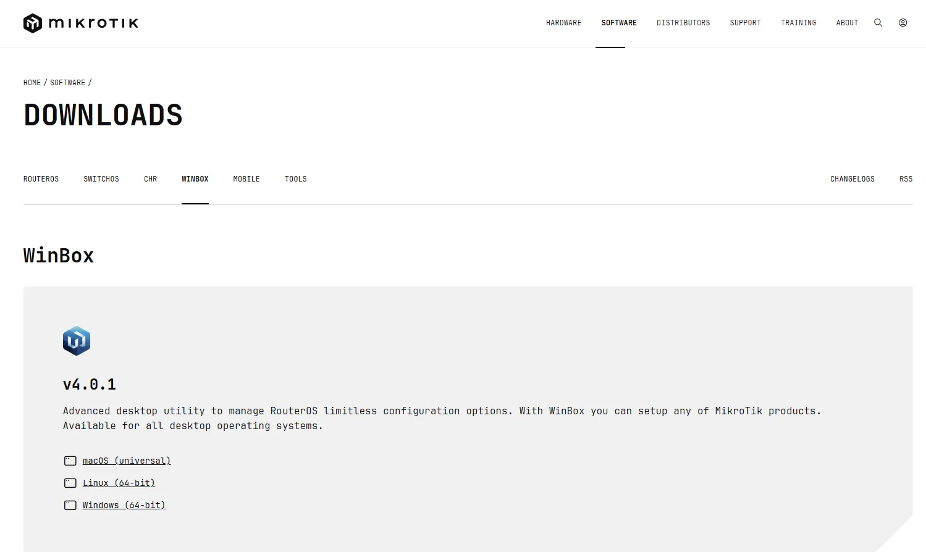Viewport: 926px width, 560px height.
Task: Open the Hardware menu
Action: pyautogui.click(x=563, y=23)
